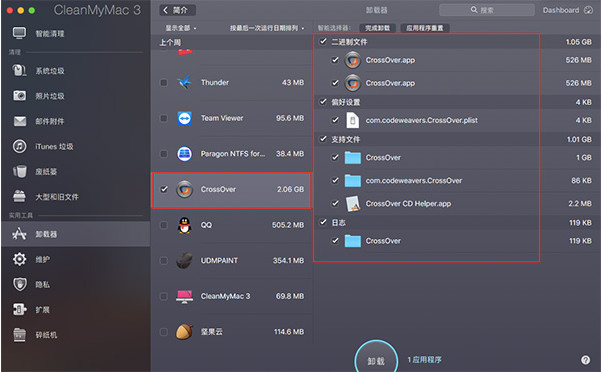Select the 119 KB CrossOver log row
This screenshot has height=372, width=601.
click(x=456, y=241)
